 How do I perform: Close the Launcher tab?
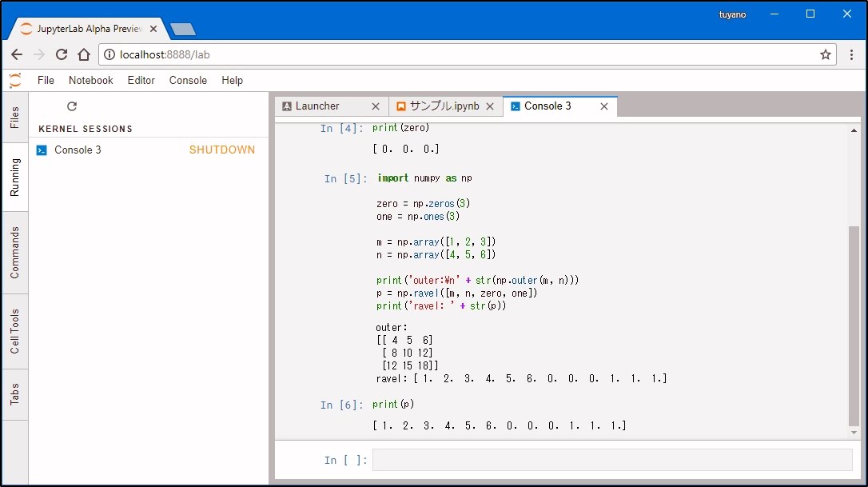click(x=376, y=106)
